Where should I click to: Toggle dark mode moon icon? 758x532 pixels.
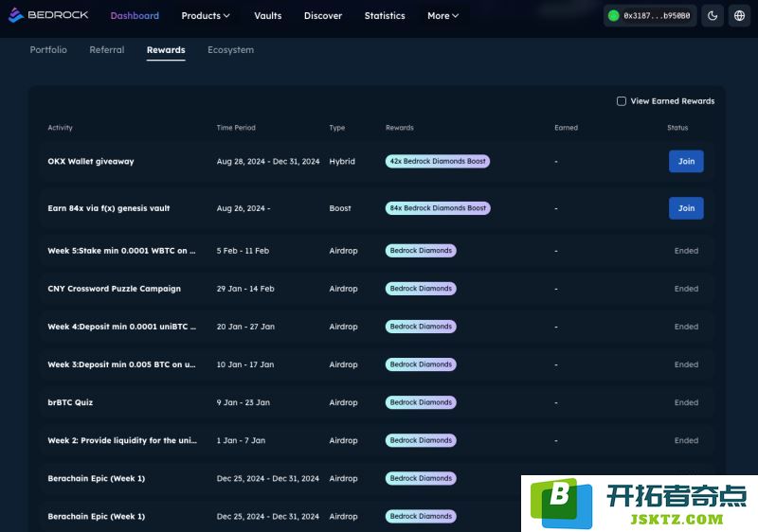tap(713, 15)
